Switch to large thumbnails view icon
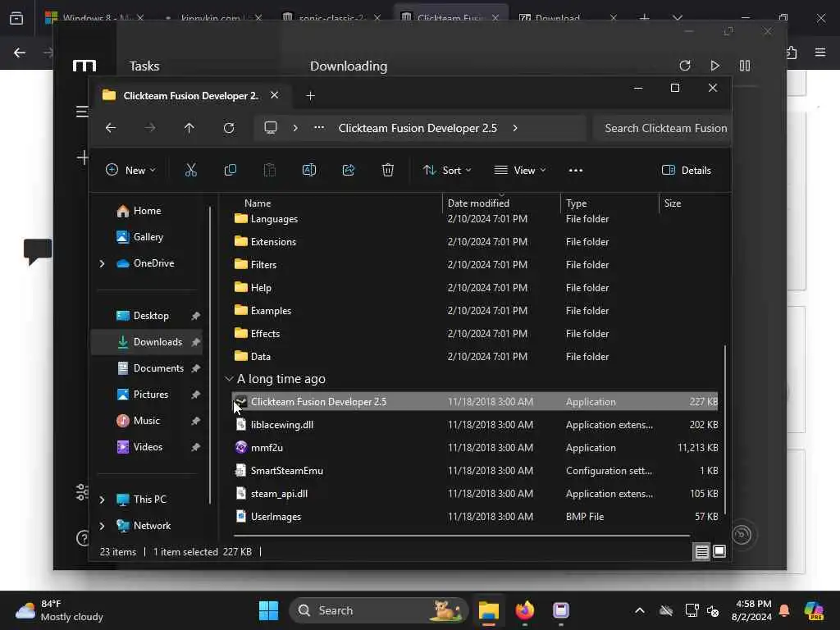Image resolution: width=840 pixels, height=630 pixels. click(719, 552)
